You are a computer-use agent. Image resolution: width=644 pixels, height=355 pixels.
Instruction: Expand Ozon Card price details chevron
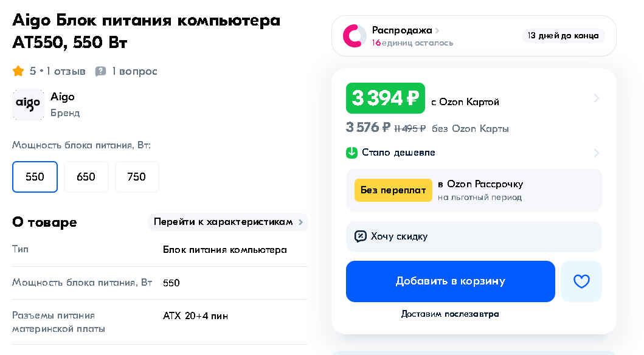[596, 98]
